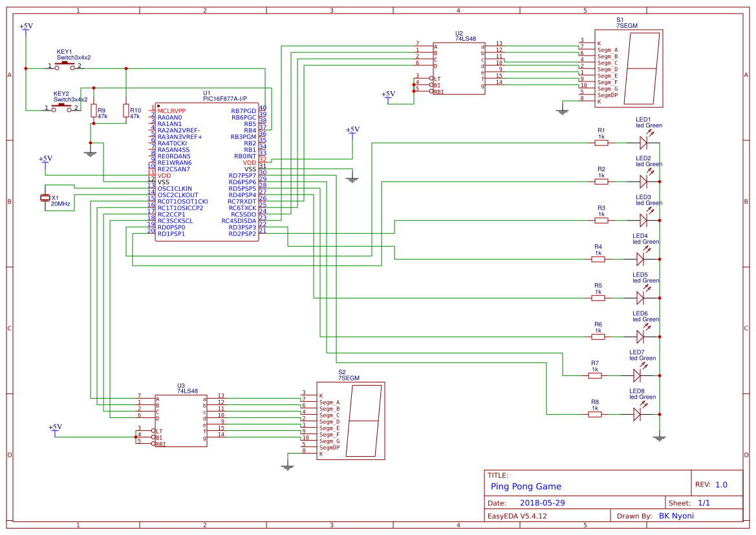Click the 'Ping Pong Game' title text

(x=526, y=487)
